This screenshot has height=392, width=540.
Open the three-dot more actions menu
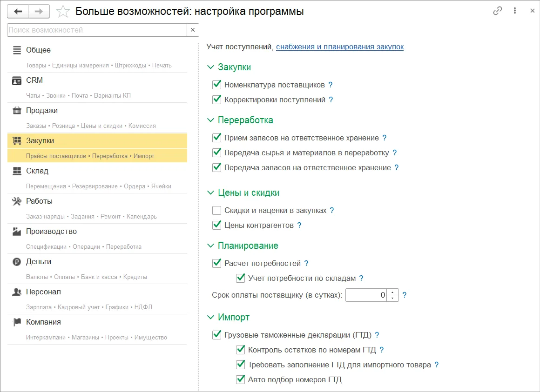(515, 11)
